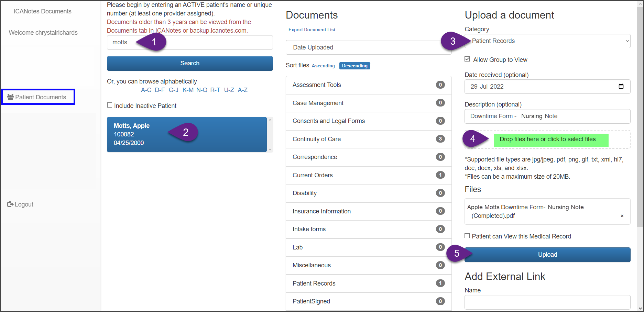Open the Date Uploaded sort dropdown

[368, 47]
